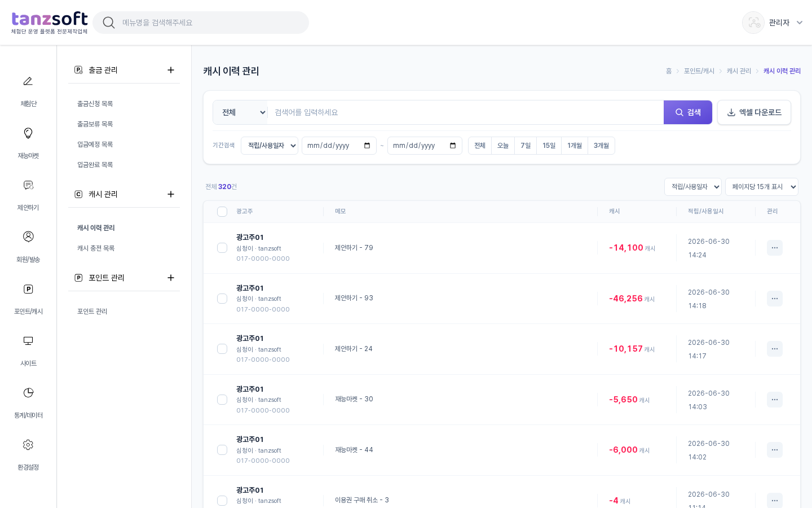
Task: Open the 페이지당 15개 표시 dropdown
Action: (762, 187)
